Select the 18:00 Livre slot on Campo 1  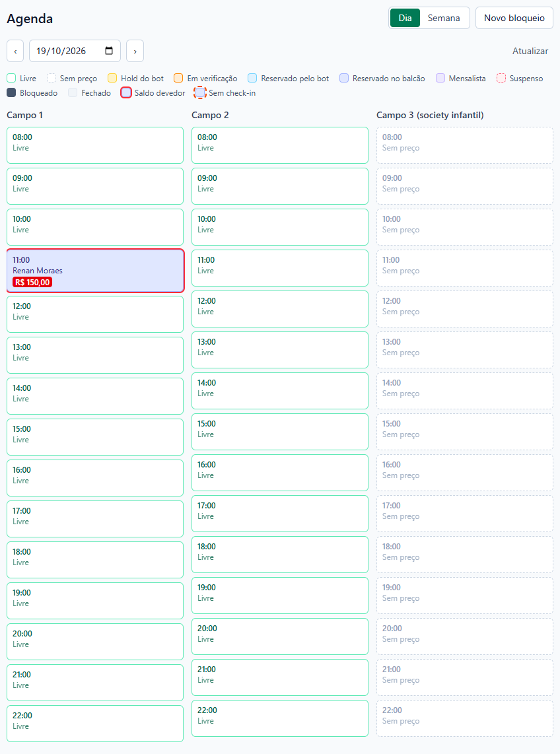coord(95,559)
